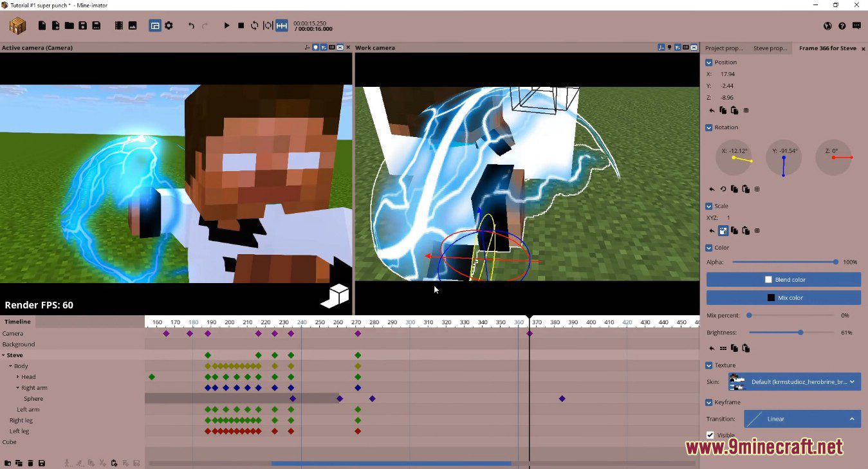
Task: Adjust the Alpha slider
Action: coord(784,262)
